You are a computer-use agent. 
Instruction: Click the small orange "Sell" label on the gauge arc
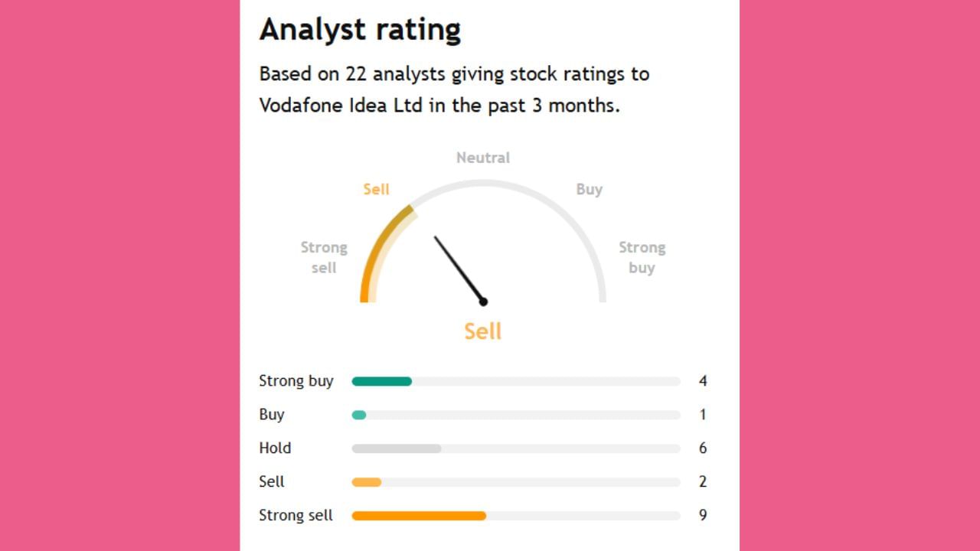pos(376,189)
